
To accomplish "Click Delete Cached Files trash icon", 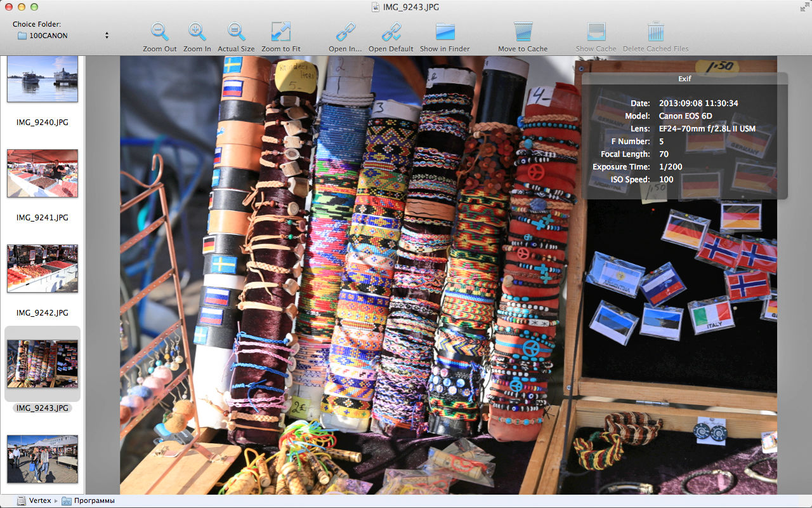I will click(x=655, y=32).
